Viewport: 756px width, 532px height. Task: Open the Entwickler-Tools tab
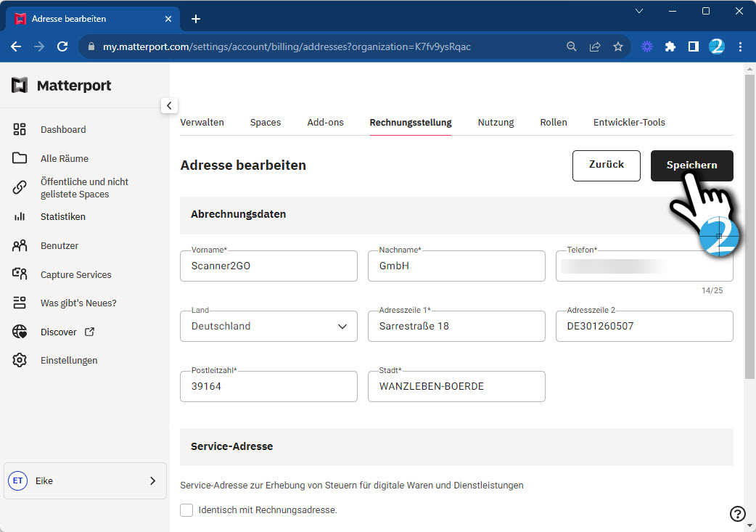629,123
